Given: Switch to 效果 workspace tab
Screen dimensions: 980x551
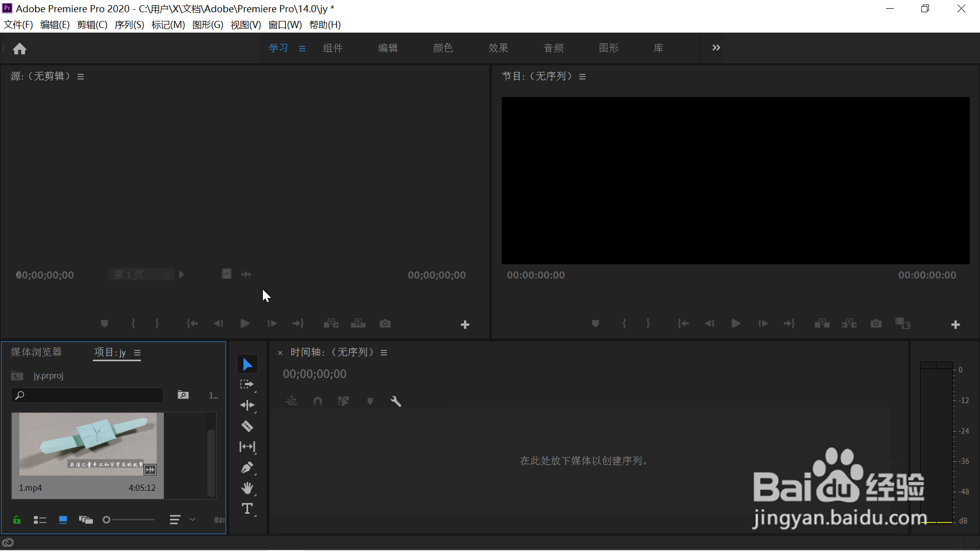Looking at the screenshot, I should [x=498, y=48].
